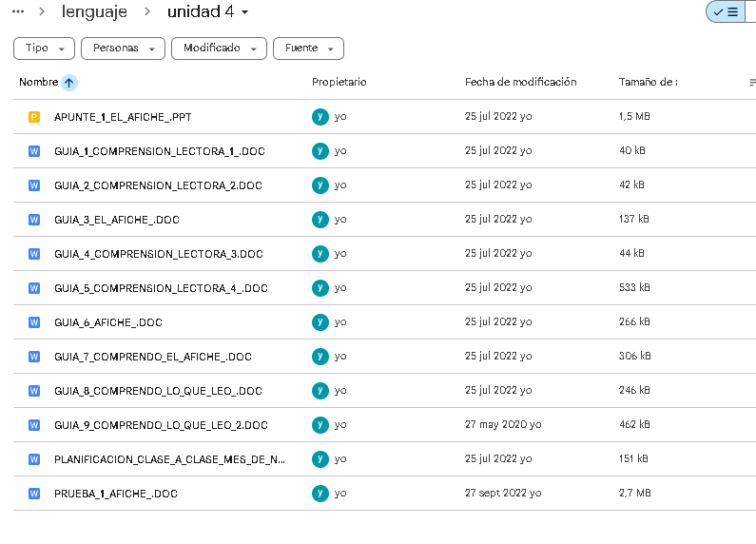Open the Fuente filter dropdown
Image resolution: width=756 pixels, height=544 pixels.
tap(308, 49)
